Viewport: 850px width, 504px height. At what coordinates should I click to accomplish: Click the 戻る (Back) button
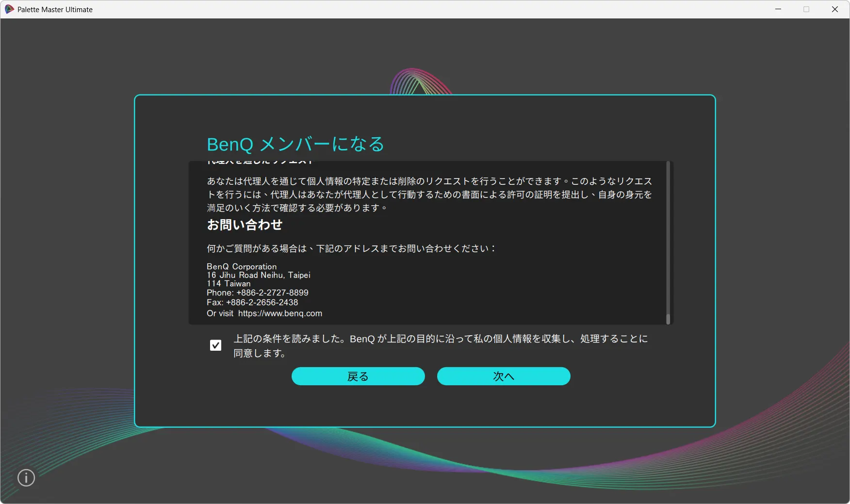pyautogui.click(x=358, y=376)
